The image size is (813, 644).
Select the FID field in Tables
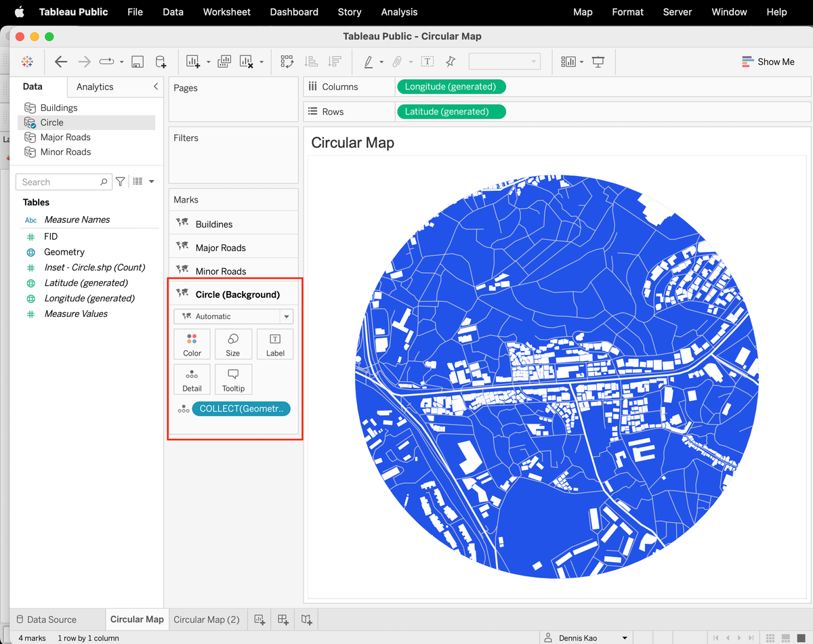pos(51,236)
